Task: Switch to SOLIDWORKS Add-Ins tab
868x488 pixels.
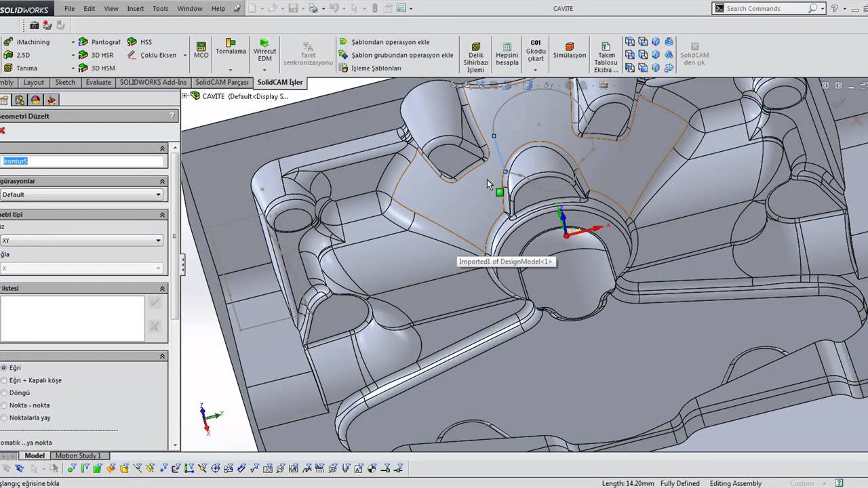Action: 153,83
